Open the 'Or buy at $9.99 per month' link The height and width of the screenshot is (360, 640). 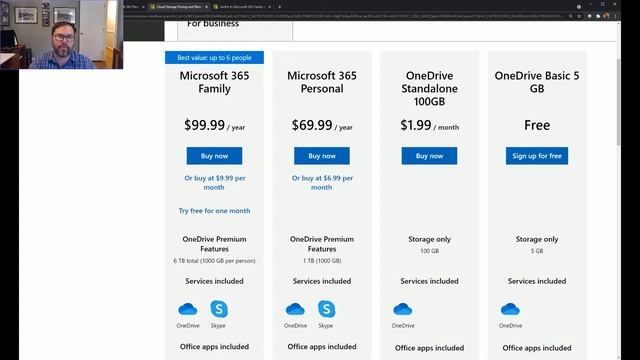click(x=215, y=182)
